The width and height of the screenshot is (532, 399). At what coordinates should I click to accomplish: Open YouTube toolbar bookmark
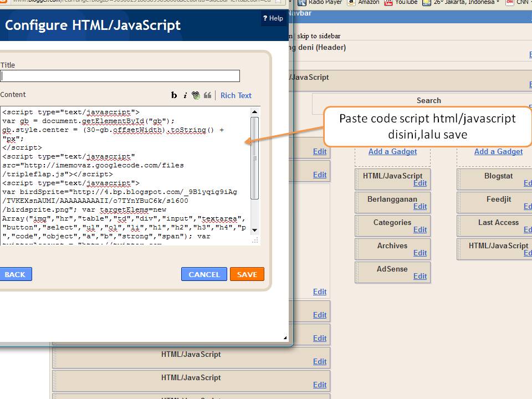[401, 2]
